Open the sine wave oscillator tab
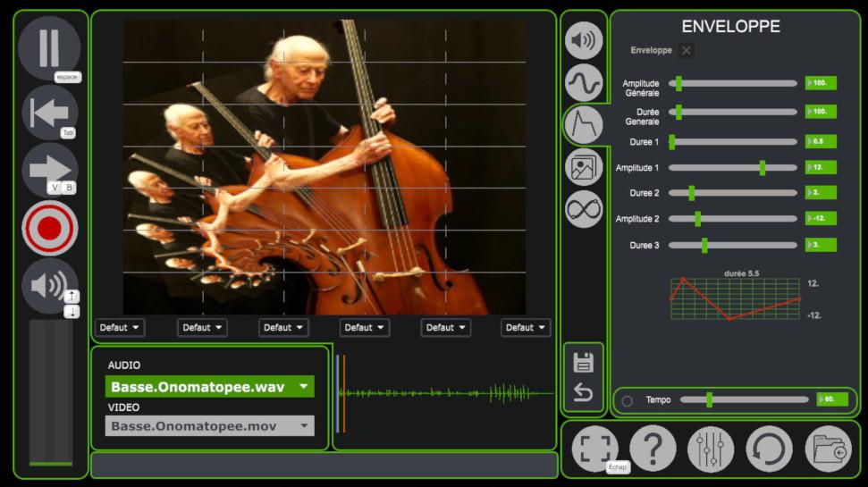This screenshot has width=868, height=487. (x=584, y=82)
